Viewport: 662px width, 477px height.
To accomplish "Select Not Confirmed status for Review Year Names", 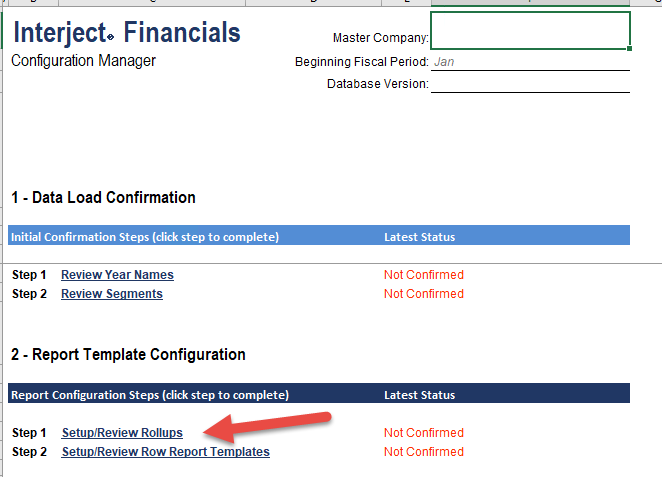I will tap(424, 275).
